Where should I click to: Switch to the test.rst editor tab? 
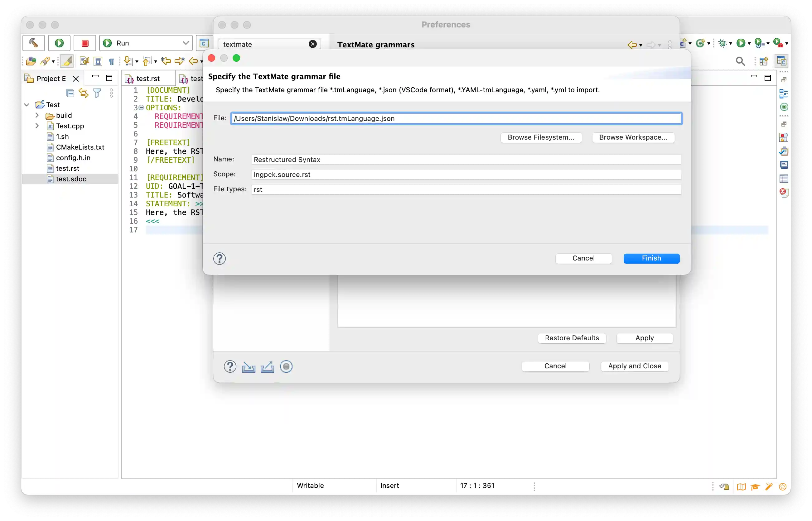[x=148, y=79]
